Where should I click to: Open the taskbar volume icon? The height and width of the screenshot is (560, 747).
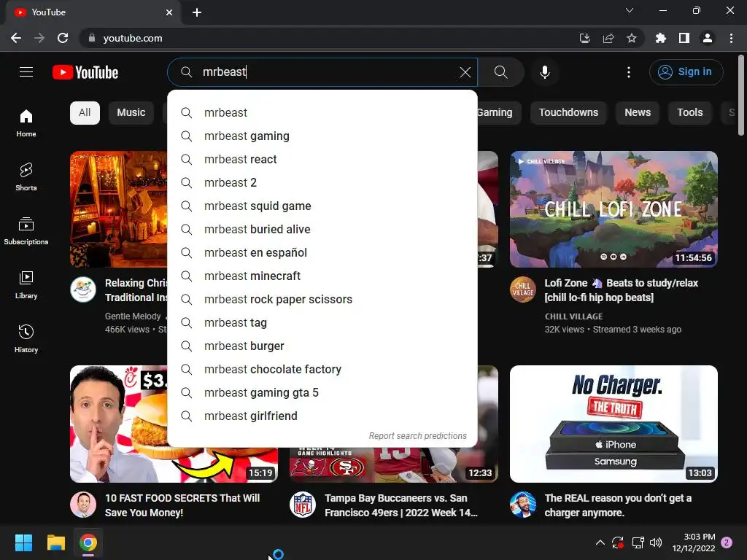656,542
